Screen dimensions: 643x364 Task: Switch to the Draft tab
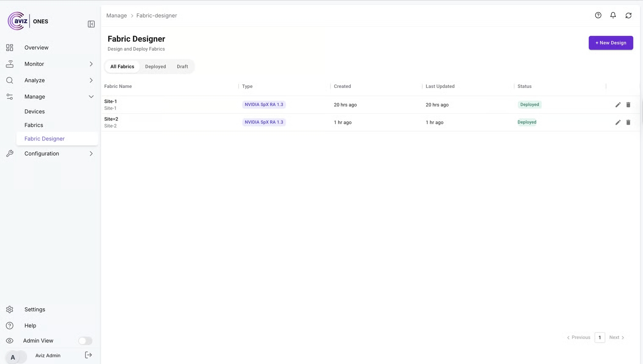click(x=182, y=66)
